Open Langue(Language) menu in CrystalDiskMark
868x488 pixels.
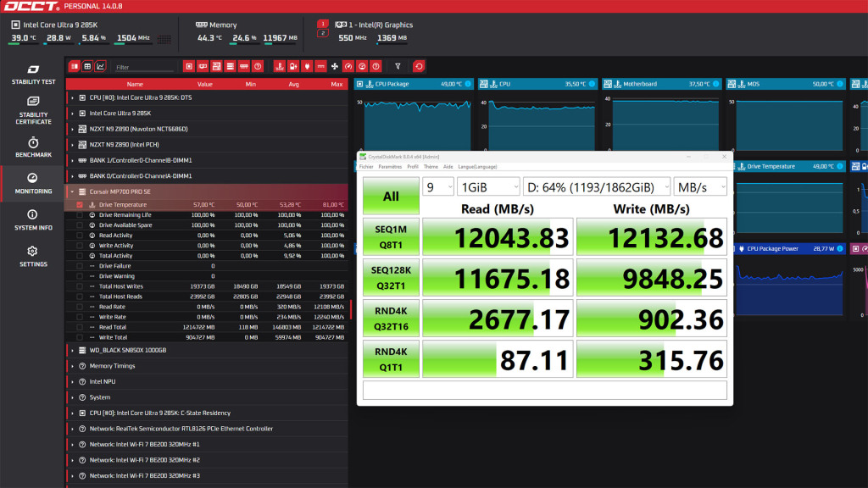coord(477,167)
